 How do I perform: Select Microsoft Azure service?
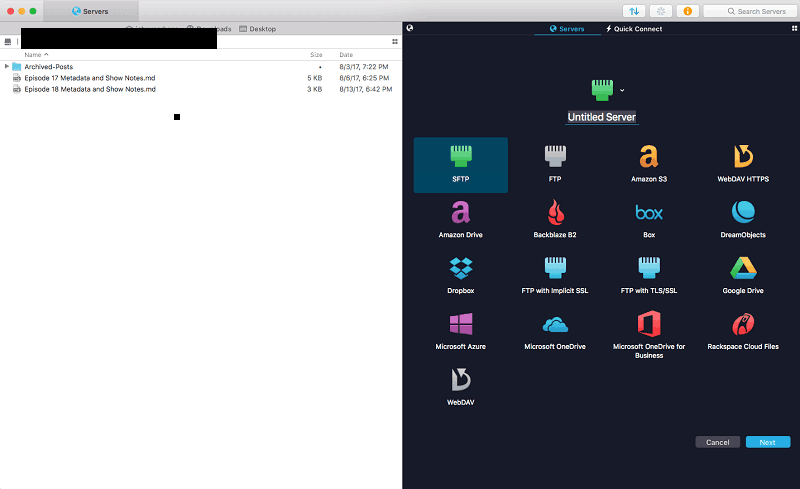coord(461,332)
